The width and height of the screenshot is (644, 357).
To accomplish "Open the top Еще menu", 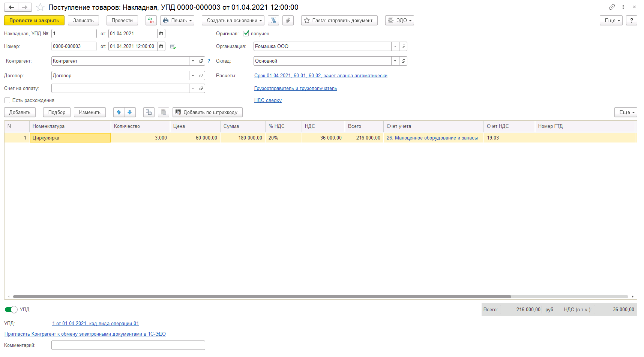I will pyautogui.click(x=611, y=20).
